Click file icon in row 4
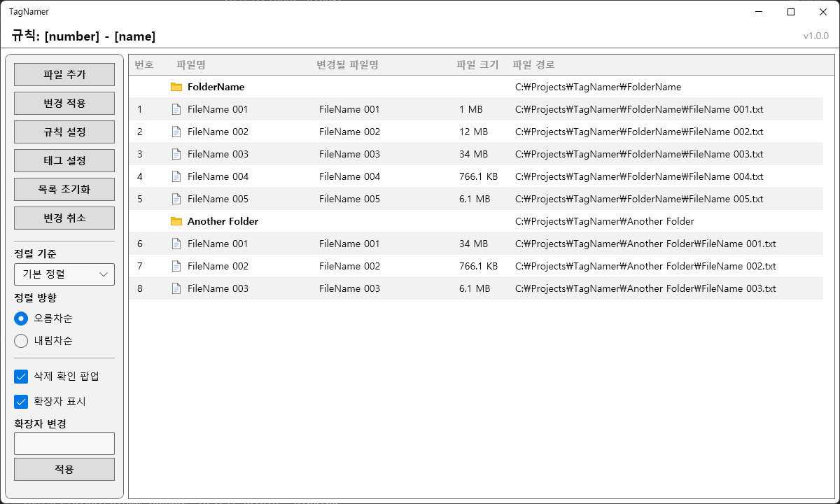 [x=176, y=176]
